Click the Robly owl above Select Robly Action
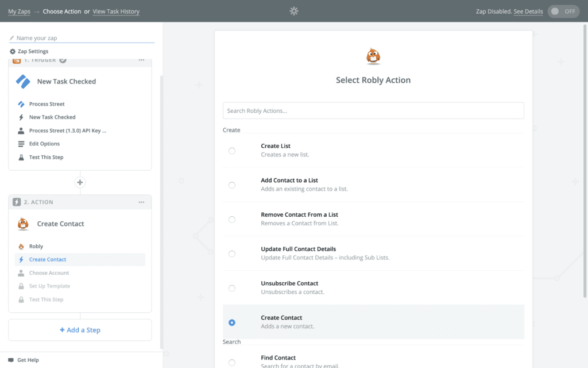Screen dimensions: 588x368 [373, 56]
